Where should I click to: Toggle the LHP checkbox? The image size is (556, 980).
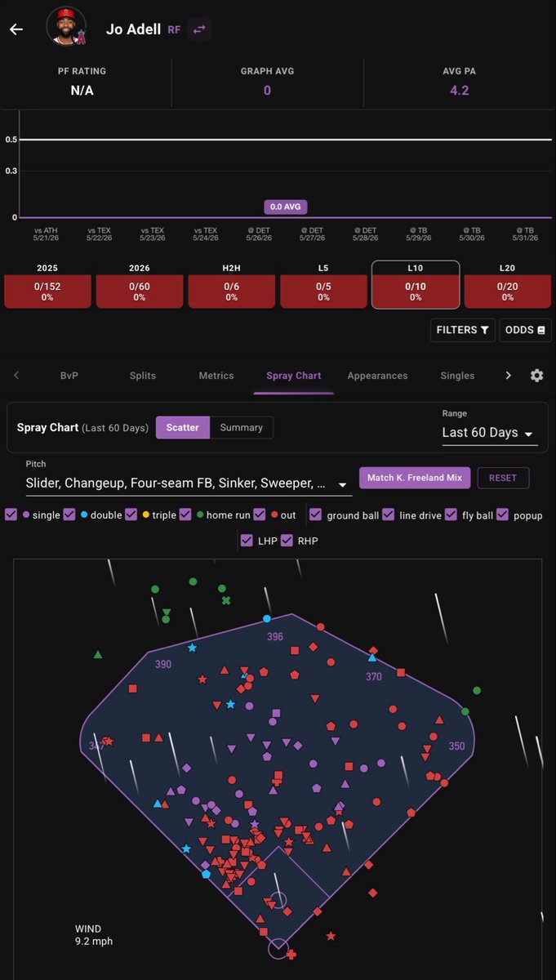pyautogui.click(x=246, y=541)
